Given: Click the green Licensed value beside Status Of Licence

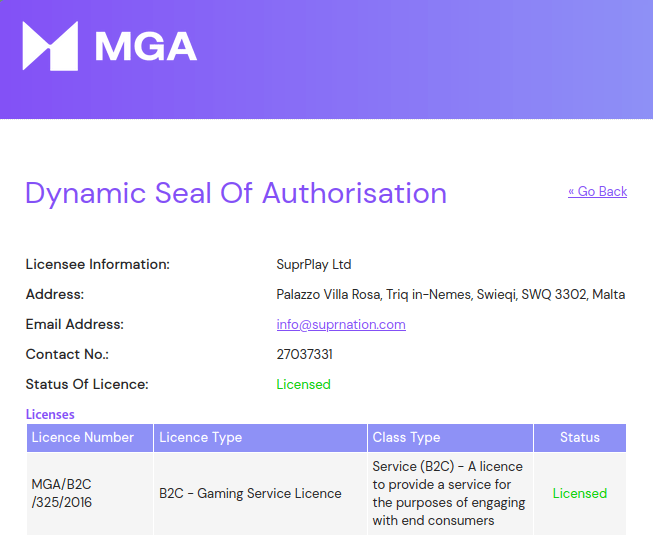Looking at the screenshot, I should point(303,384).
